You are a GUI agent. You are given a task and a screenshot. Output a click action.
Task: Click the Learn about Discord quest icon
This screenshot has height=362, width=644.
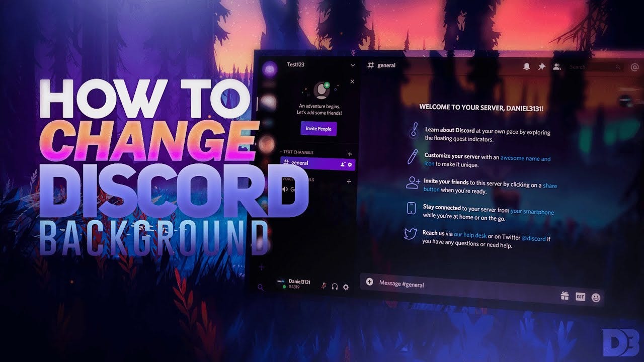tap(413, 130)
